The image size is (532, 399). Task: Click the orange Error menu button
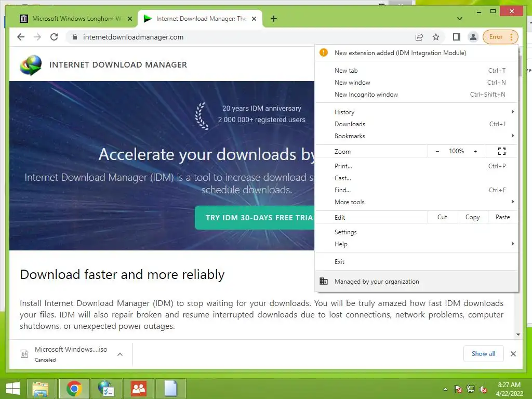point(500,37)
